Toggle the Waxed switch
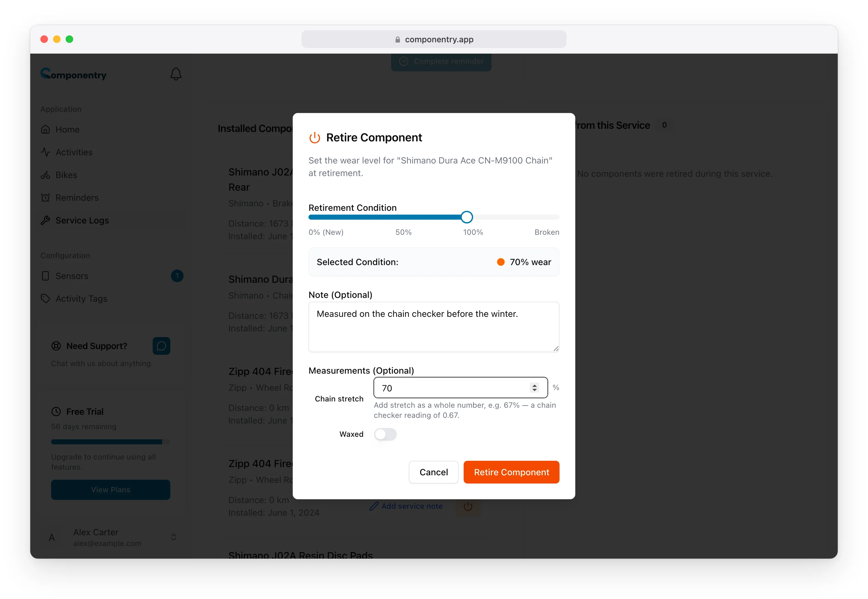868x599 pixels. pos(385,434)
